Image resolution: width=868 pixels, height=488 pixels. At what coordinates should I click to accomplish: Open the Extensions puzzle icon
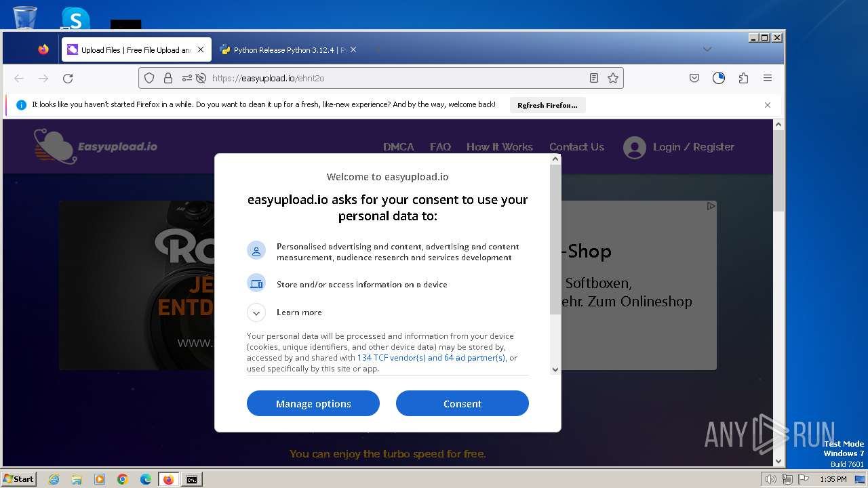[x=743, y=78]
